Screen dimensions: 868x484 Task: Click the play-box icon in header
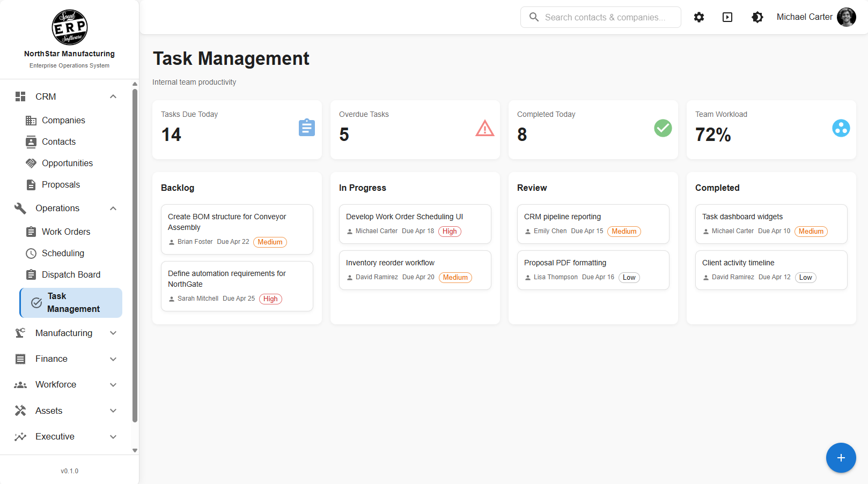(727, 17)
